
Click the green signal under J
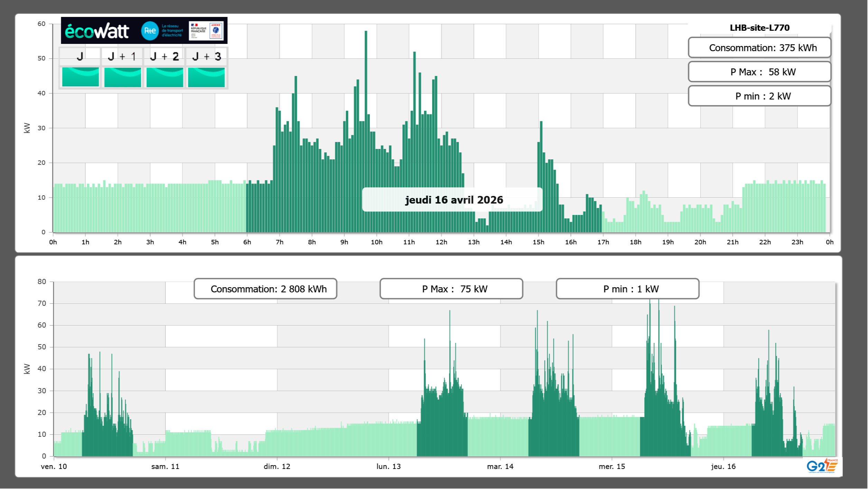pos(80,77)
